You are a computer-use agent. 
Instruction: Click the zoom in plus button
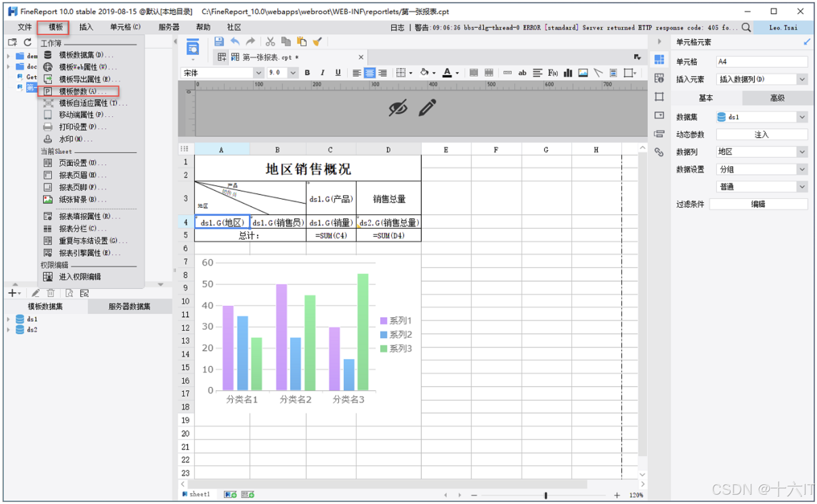coord(617,495)
